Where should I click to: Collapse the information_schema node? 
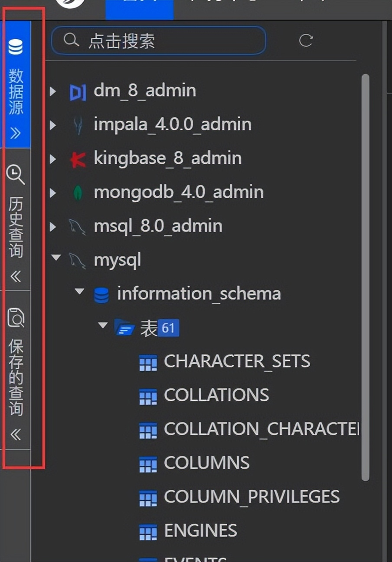[79, 291]
